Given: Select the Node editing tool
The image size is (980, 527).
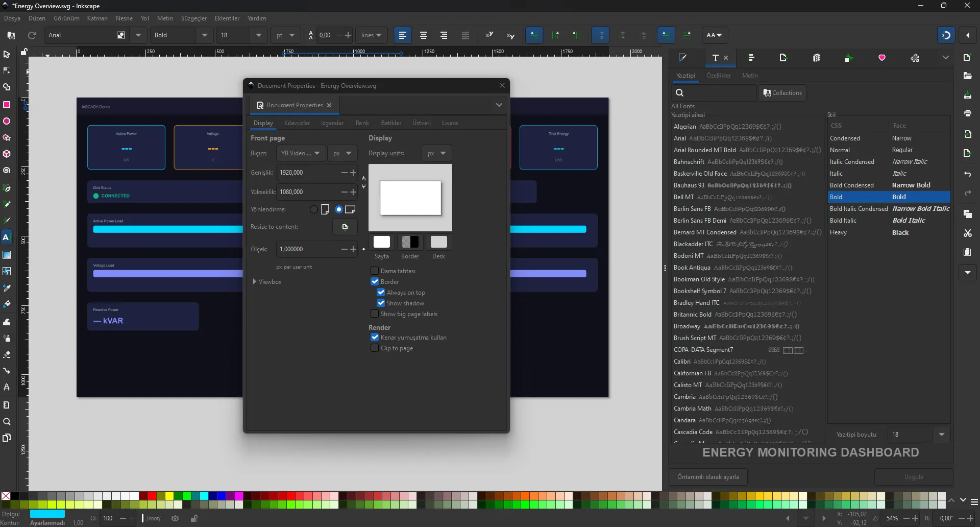Looking at the screenshot, I should tap(7, 70).
